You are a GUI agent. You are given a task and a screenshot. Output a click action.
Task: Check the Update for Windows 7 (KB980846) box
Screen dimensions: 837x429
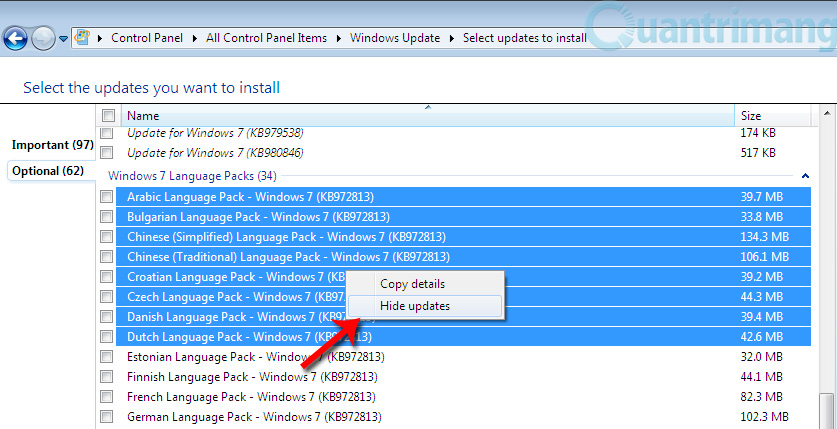click(107, 153)
